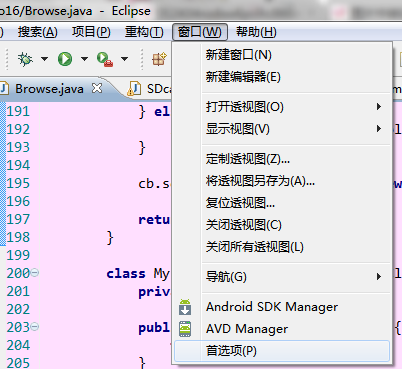Open the Debug dropdown arrow
The height and width of the screenshot is (369, 402).
coord(44,59)
